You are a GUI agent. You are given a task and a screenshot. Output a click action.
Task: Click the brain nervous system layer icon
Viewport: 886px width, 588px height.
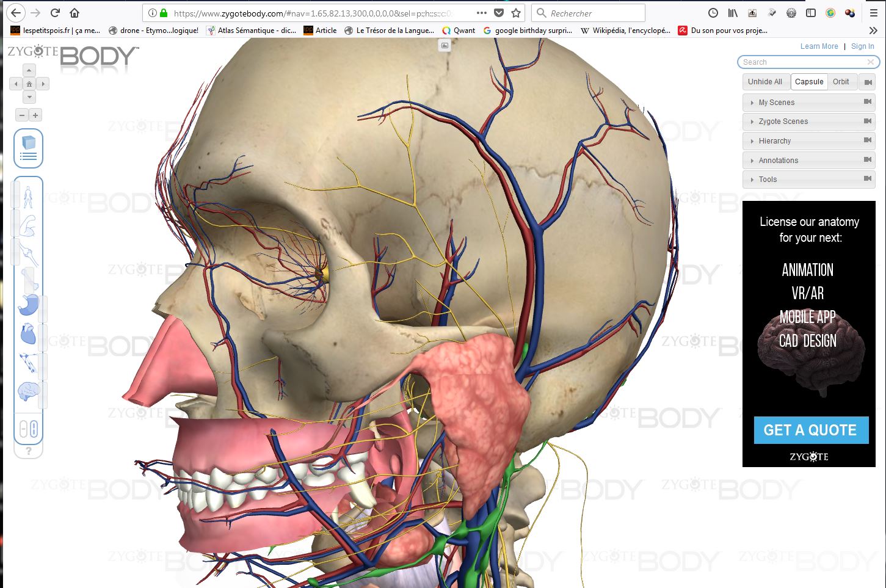pyautogui.click(x=28, y=391)
